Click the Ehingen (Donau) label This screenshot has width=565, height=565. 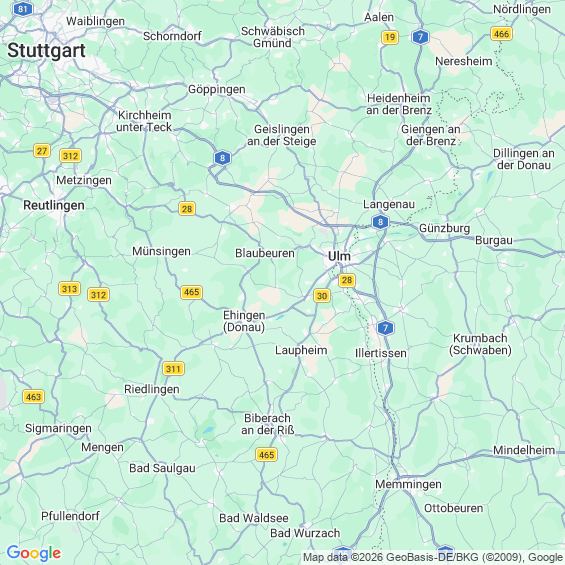point(244,321)
